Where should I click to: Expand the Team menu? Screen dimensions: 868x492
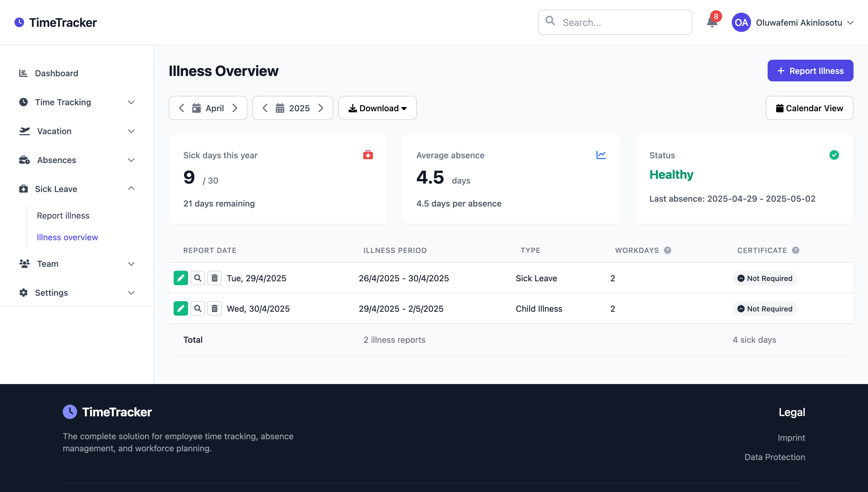(77, 264)
